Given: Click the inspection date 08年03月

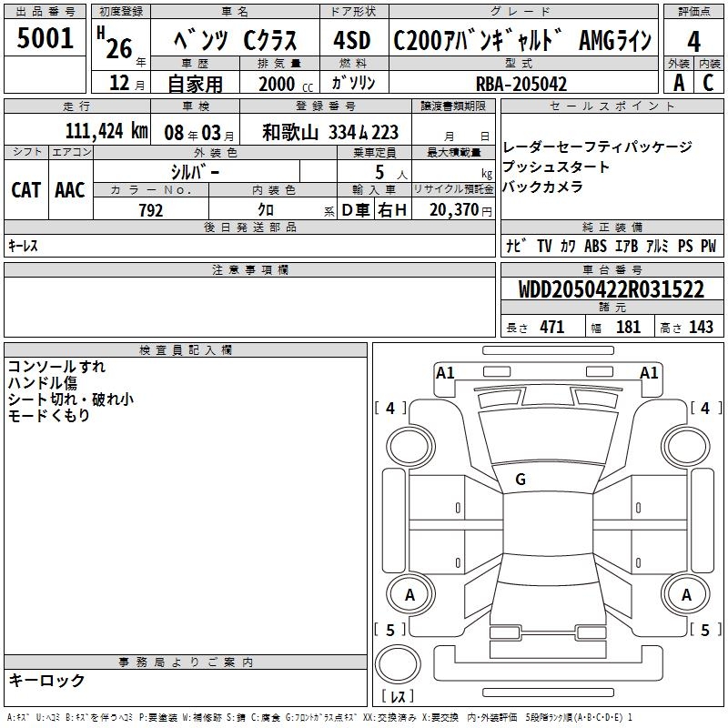Looking at the screenshot, I should click(199, 133).
